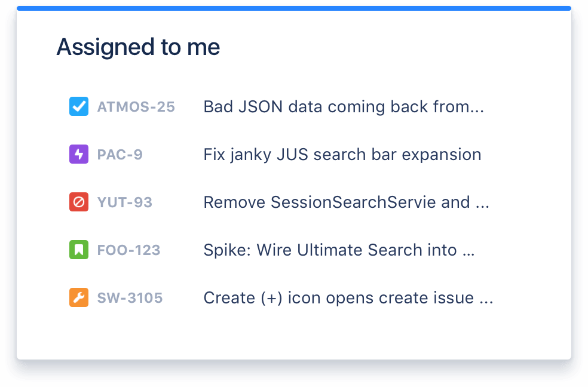Select the purple lightning bolt icon beside PAC-9
This screenshot has width=588, height=387.
pos(78,154)
